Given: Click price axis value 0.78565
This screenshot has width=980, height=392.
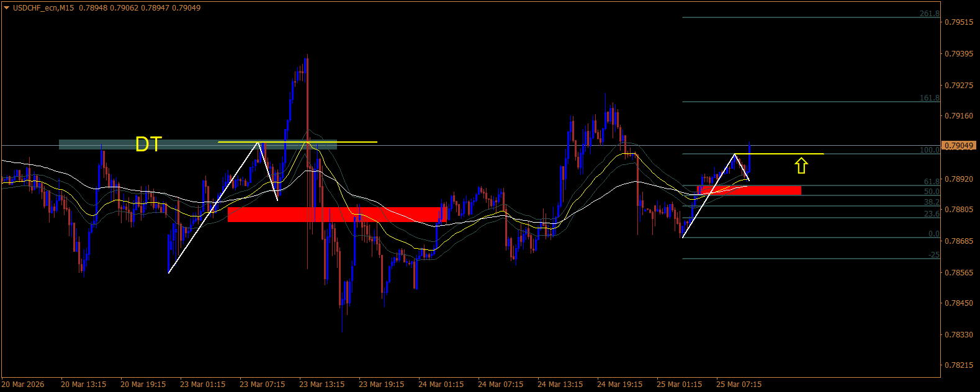Looking at the screenshot, I should (x=958, y=272).
